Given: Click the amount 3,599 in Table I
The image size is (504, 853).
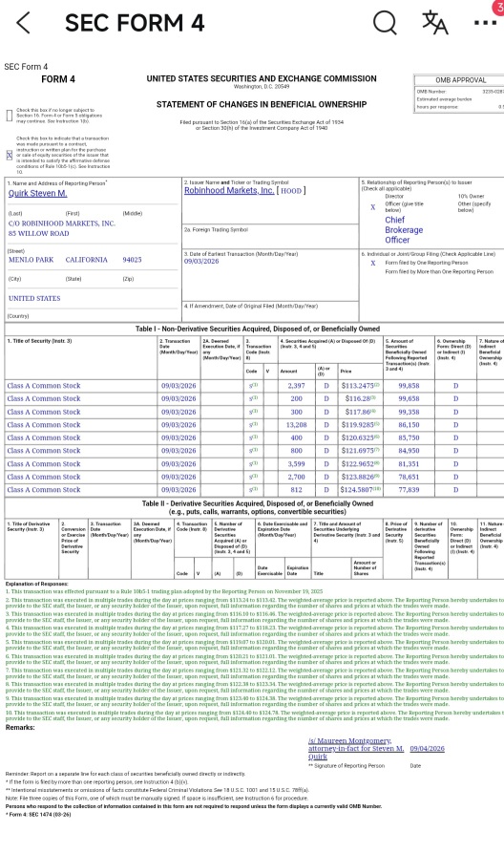Looking at the screenshot, I should (296, 464).
